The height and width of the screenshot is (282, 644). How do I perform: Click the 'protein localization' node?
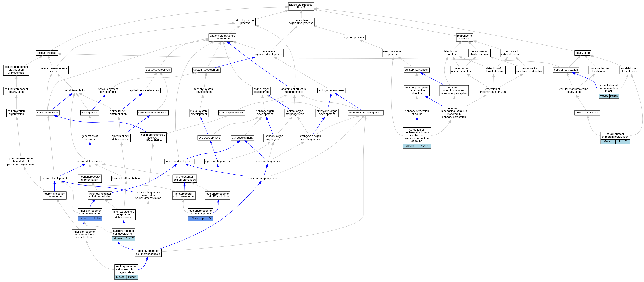point(587,113)
